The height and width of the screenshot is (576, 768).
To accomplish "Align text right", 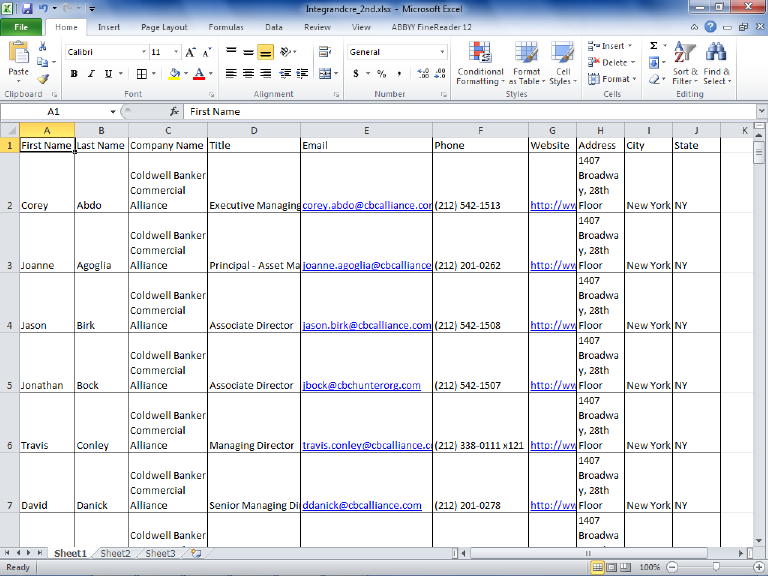I will pyautogui.click(x=265, y=74).
